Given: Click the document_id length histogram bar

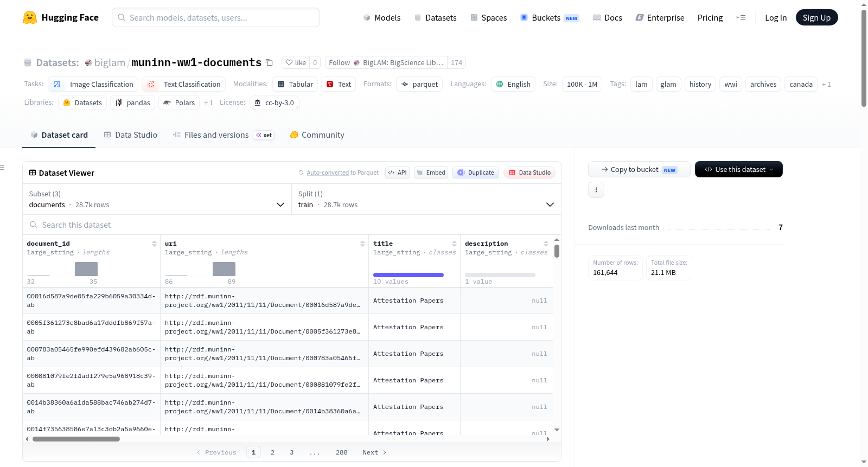Looking at the screenshot, I should (x=86, y=269).
